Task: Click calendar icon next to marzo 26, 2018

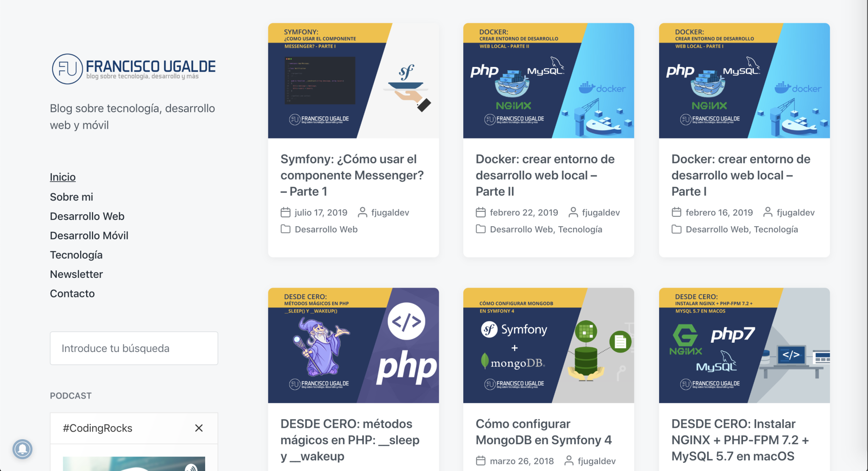Action: 481,461
